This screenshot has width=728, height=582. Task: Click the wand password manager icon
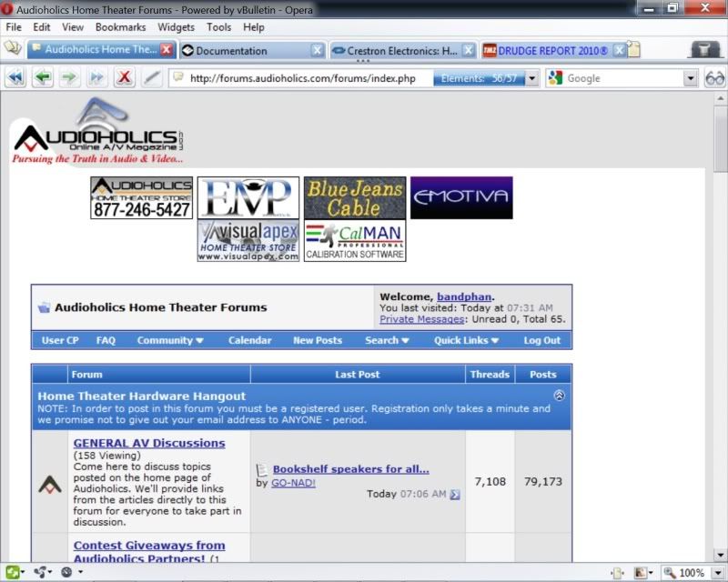[x=151, y=77]
